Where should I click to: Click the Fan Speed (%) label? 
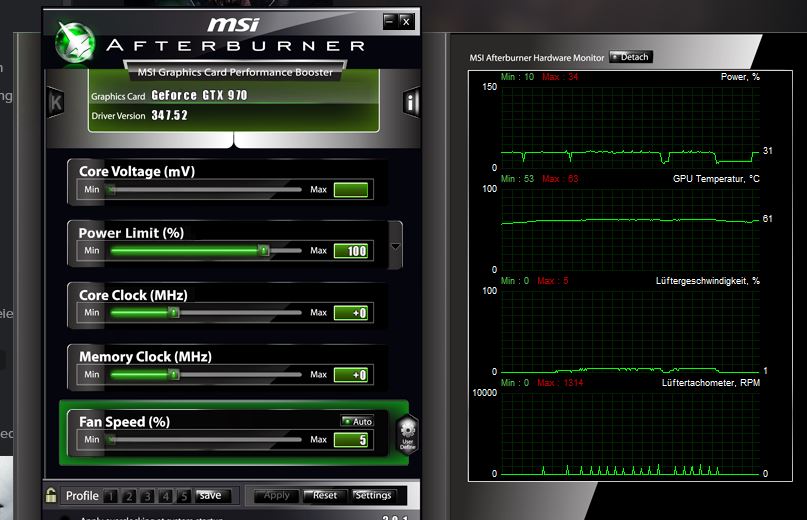point(124,422)
